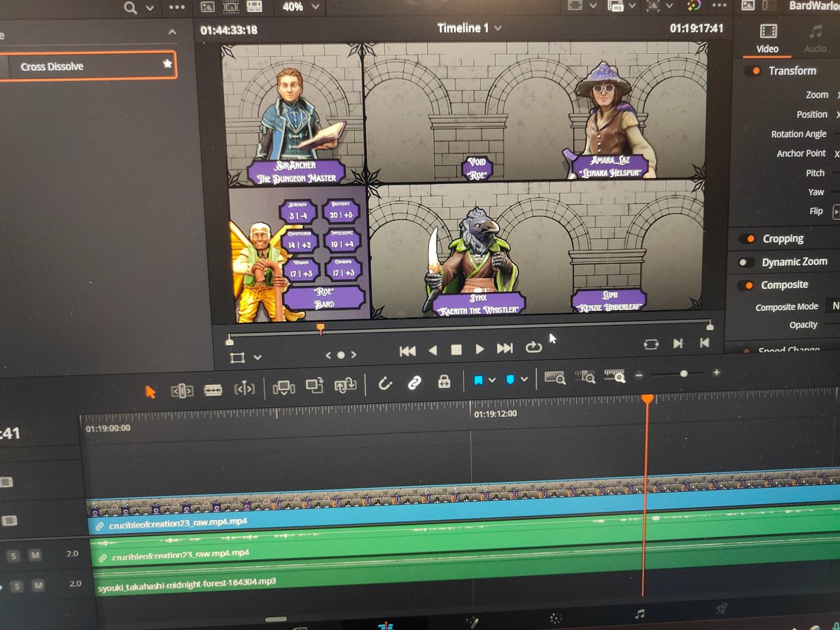Click the timeline zoom in plus button
Viewport: 840px width, 630px height.
pyautogui.click(x=715, y=372)
